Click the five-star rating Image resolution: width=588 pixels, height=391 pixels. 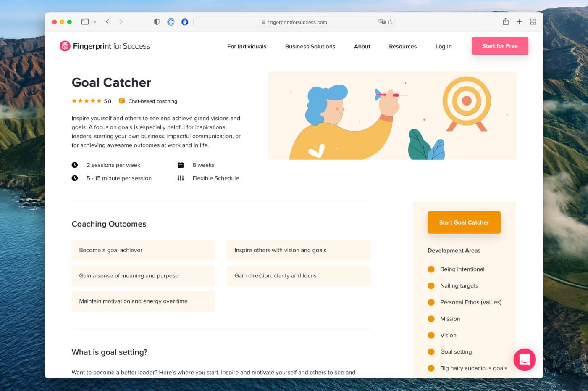click(x=87, y=101)
